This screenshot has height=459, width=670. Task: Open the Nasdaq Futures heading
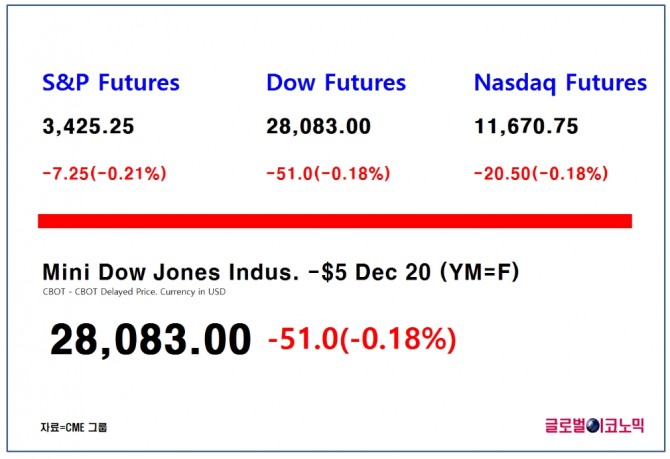click(560, 82)
